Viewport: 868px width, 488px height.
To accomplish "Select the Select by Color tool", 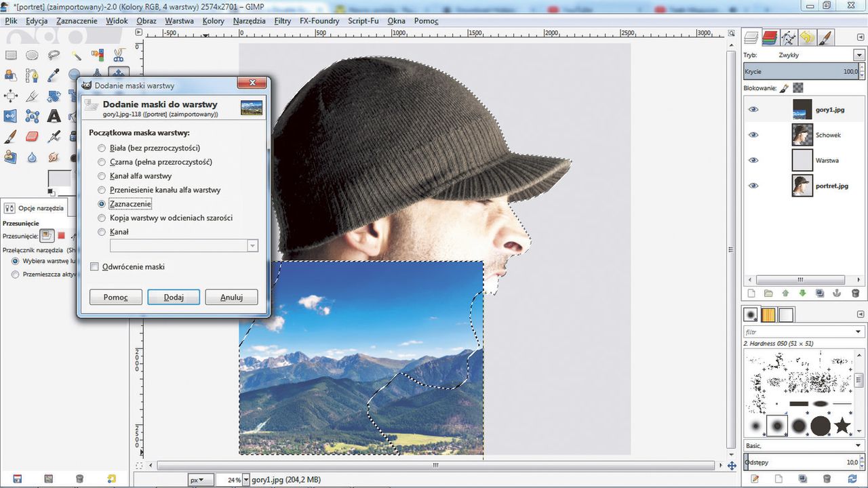I will click(x=97, y=54).
